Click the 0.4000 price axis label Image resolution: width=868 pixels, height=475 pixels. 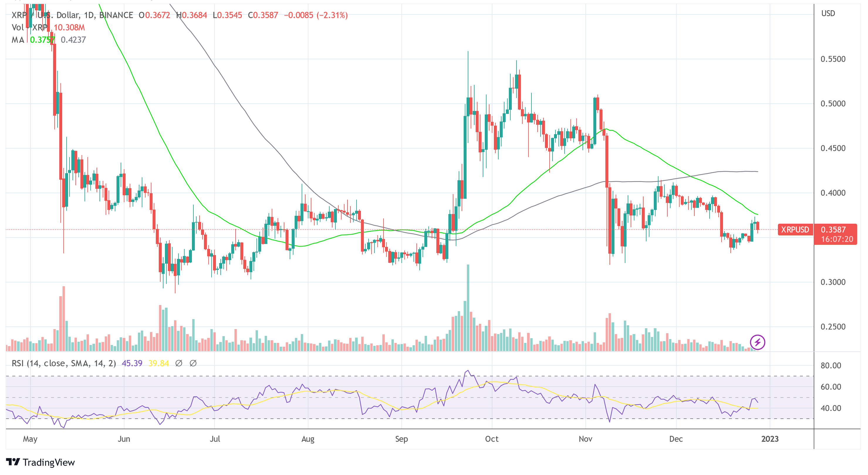833,193
